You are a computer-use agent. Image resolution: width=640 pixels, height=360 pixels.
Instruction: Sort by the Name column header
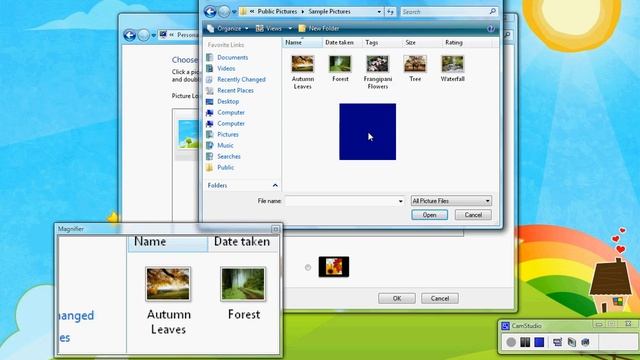(x=302, y=42)
